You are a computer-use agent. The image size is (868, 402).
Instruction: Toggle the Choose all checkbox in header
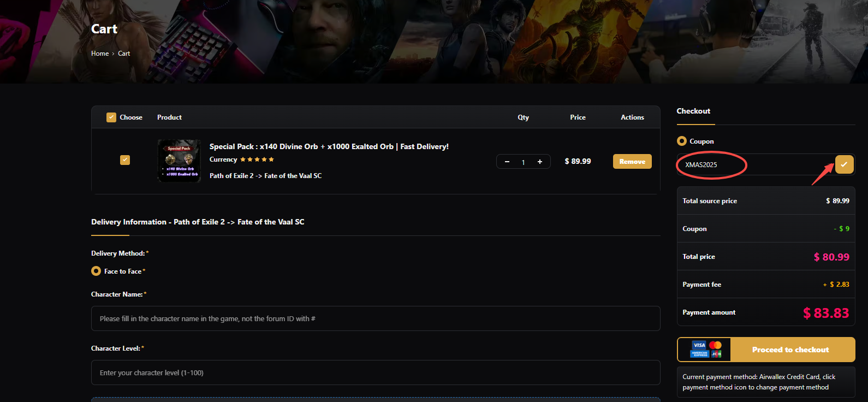tap(111, 117)
